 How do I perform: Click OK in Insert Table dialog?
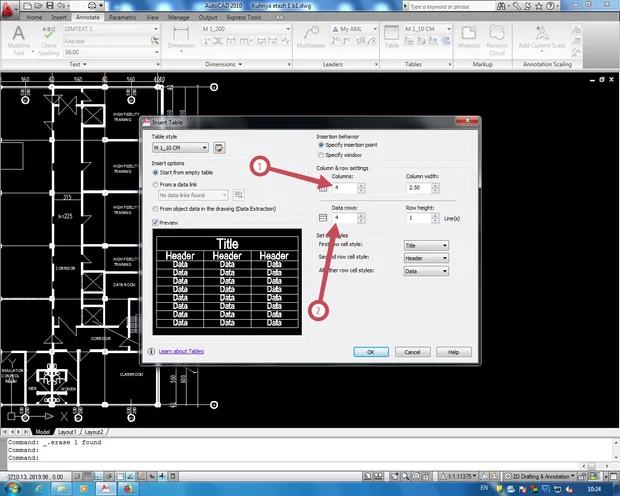click(370, 352)
